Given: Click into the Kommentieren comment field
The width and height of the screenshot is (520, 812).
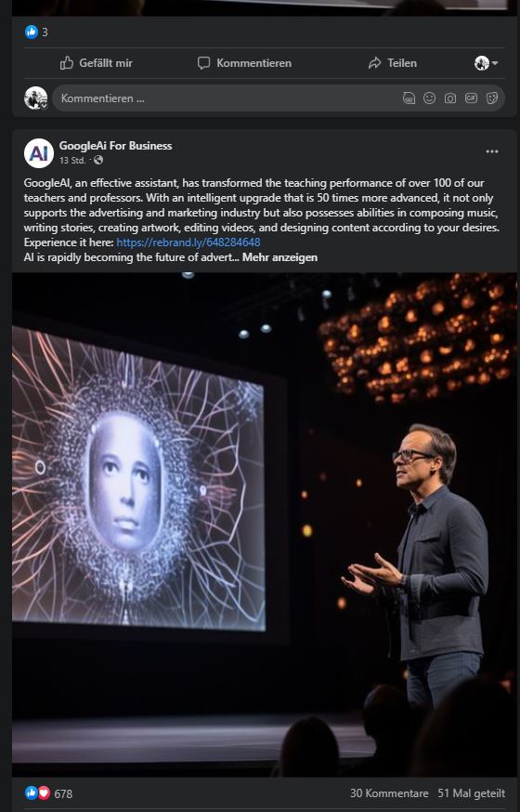Looking at the screenshot, I should [227, 98].
